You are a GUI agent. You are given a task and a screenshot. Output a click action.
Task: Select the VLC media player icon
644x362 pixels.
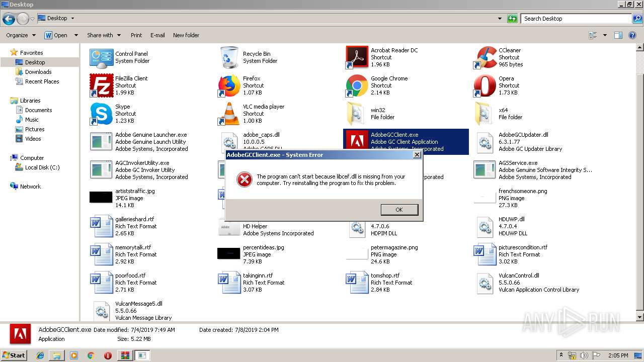click(229, 114)
